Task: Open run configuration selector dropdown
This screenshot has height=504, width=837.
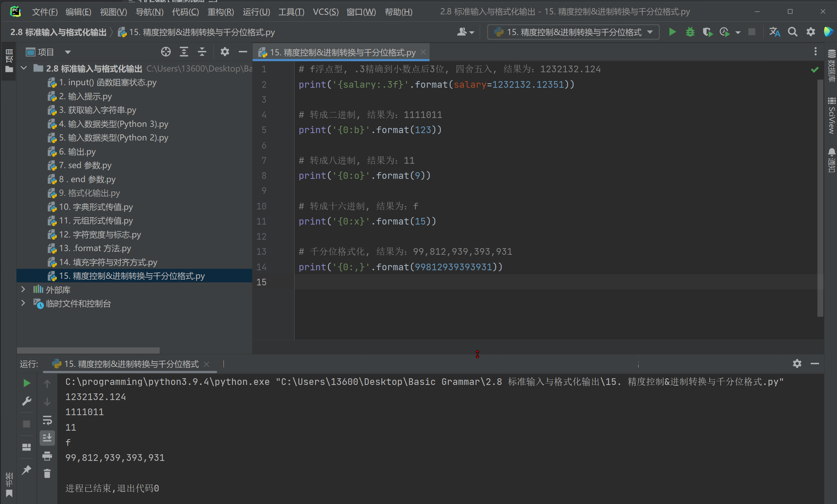Action: (x=573, y=32)
